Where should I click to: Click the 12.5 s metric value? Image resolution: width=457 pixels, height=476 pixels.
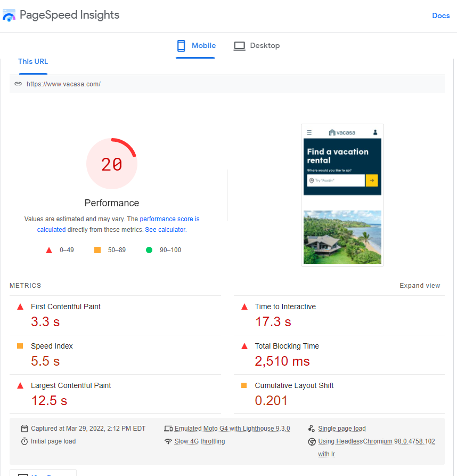[x=49, y=401]
